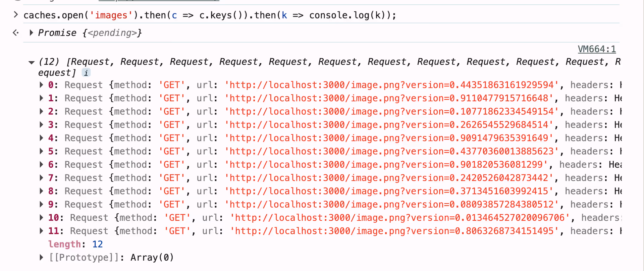Click URL ending version=0.08093857284380512
Viewport: 644px width, 271px height.
tap(391, 204)
